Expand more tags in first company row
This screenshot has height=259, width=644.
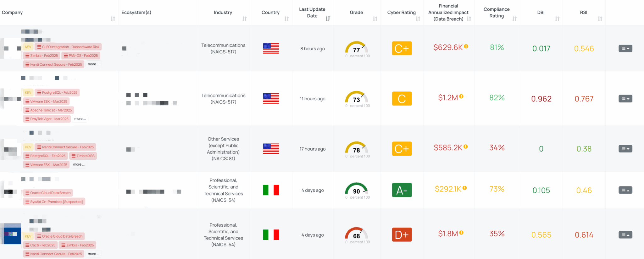(93, 64)
